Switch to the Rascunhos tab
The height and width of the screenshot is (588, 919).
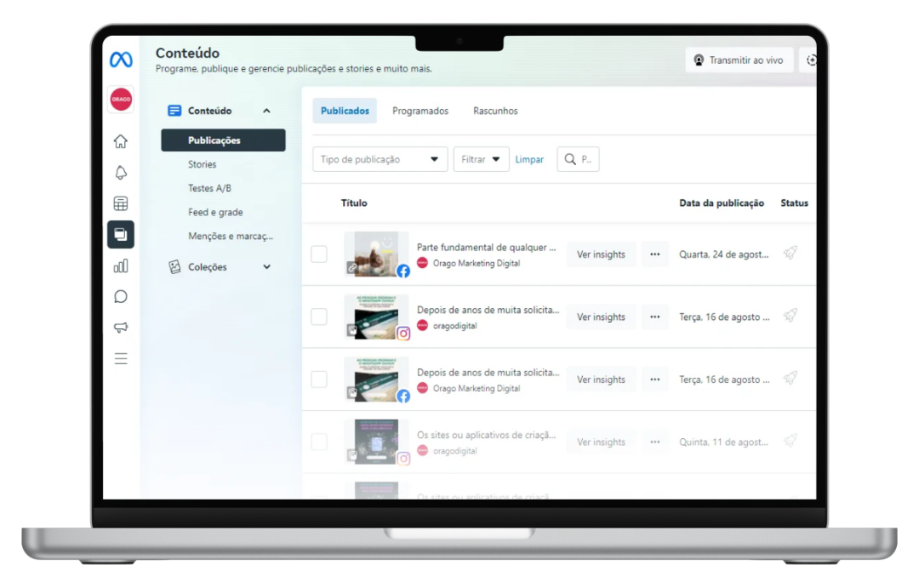tap(495, 111)
